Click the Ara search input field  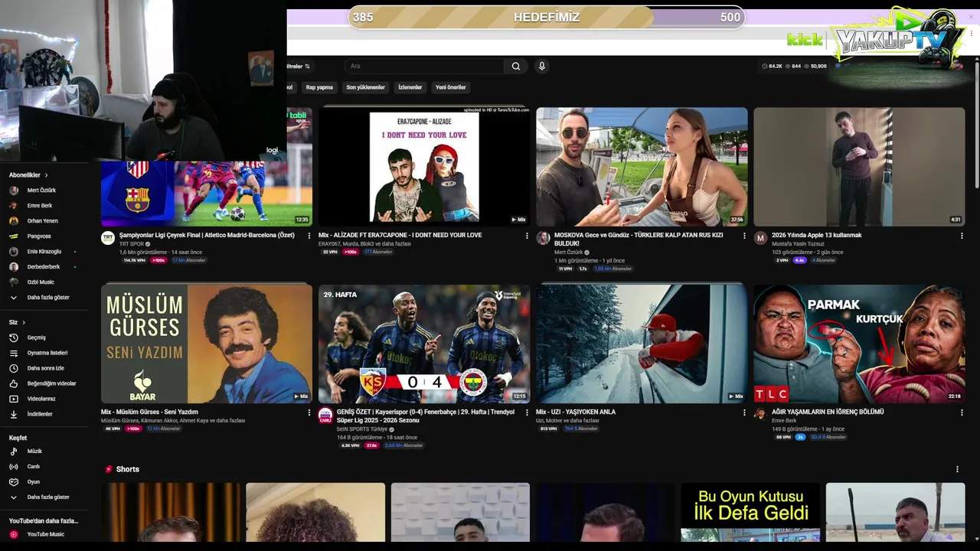(423, 67)
